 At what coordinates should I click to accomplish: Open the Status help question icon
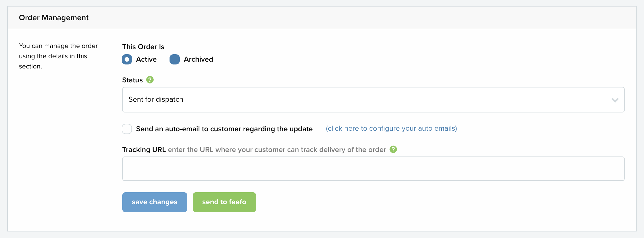pyautogui.click(x=150, y=80)
